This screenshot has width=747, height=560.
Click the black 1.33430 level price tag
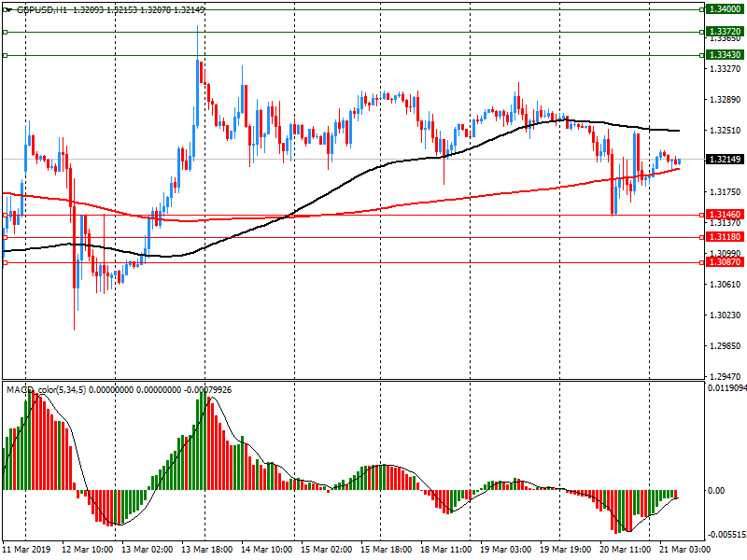725,55
